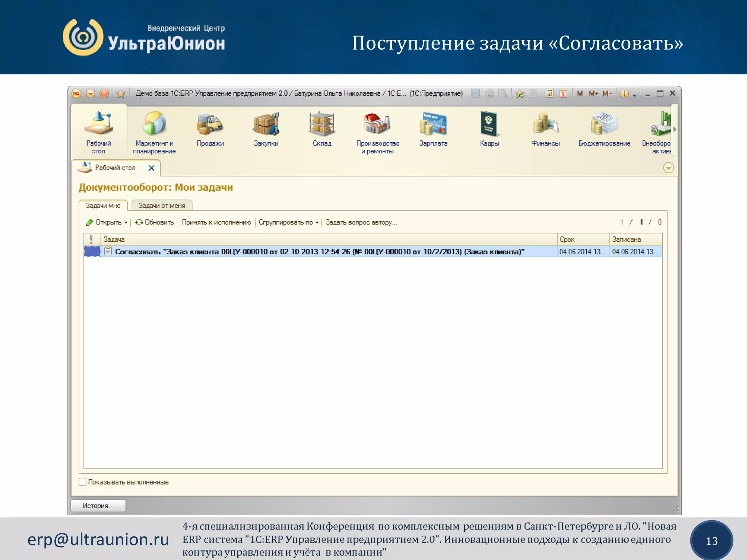Viewport: 747px width, 560px height.
Task: Click the orange round button in title bar
Action: click(104, 94)
